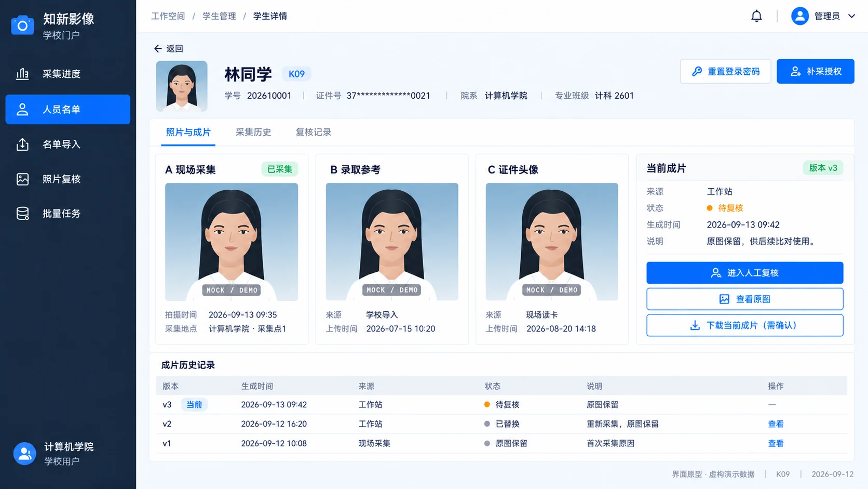Click 2026-09-12 10:08 in v1 row
Viewport: 868px width, 489px height.
click(274, 443)
